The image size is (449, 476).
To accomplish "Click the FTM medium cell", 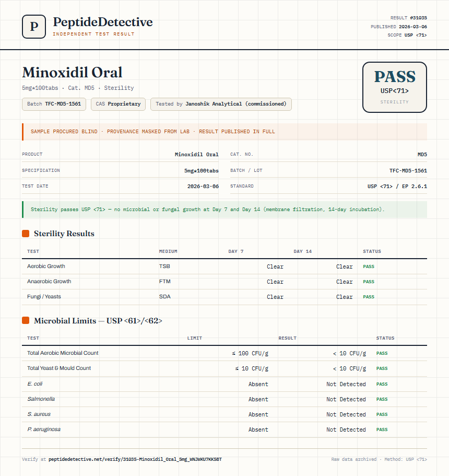I will pos(165,282).
